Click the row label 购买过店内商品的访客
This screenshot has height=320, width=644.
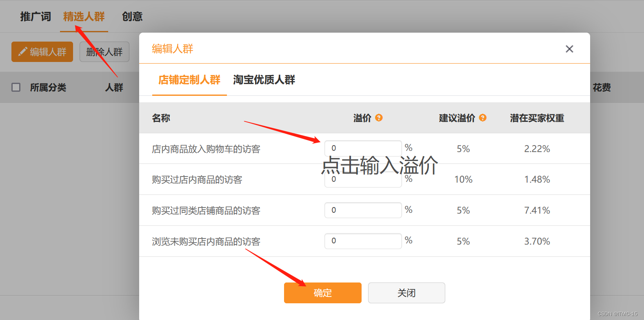coord(197,180)
